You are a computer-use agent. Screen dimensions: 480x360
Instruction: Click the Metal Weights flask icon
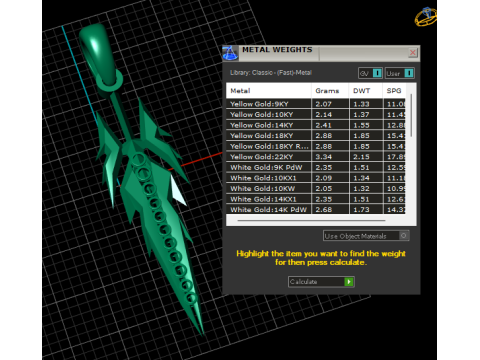(x=230, y=53)
